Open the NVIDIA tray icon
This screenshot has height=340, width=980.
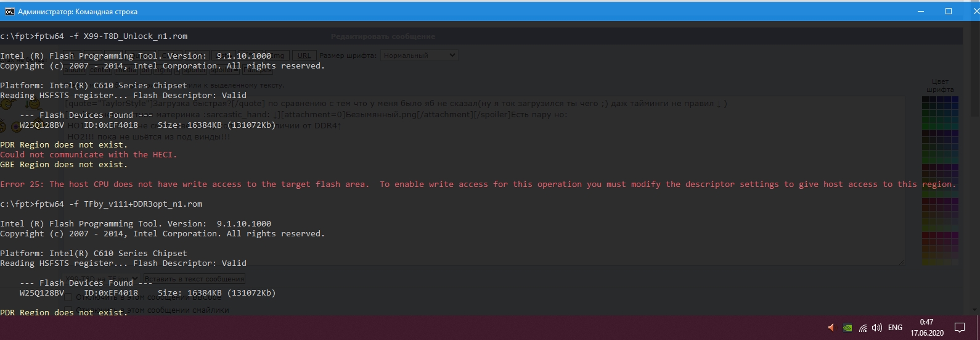pyautogui.click(x=848, y=328)
